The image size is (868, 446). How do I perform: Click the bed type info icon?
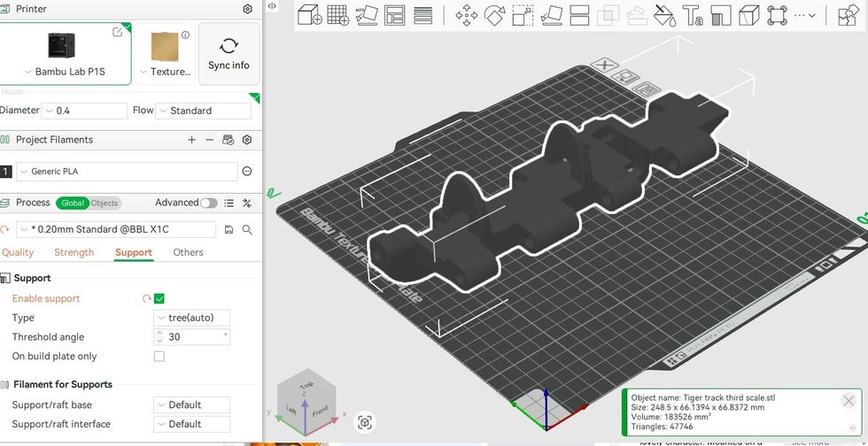pos(185,35)
